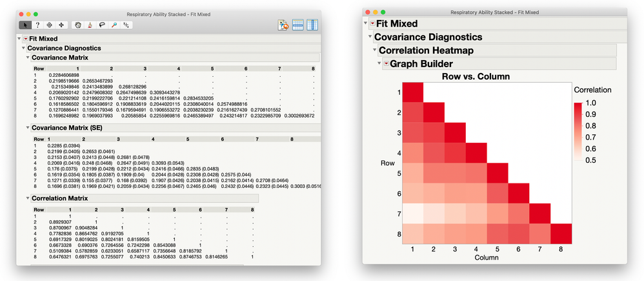Collapse the Correlation Matrix section
Viewport: 644px width, 281px height.
(x=28, y=198)
